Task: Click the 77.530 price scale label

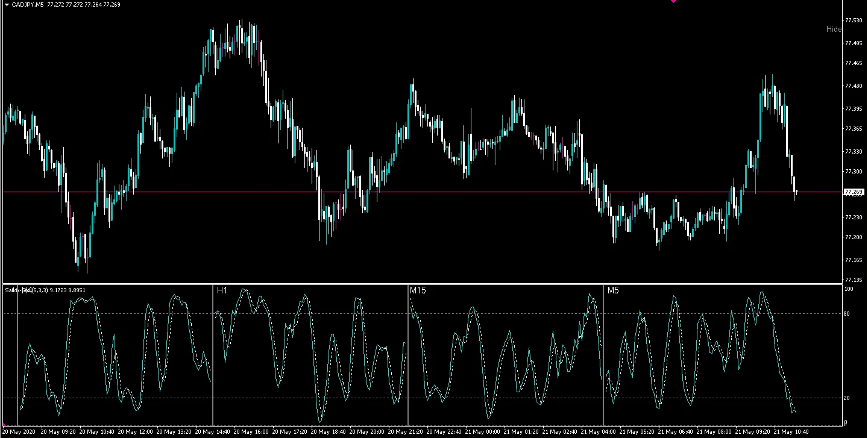Action: [x=853, y=20]
